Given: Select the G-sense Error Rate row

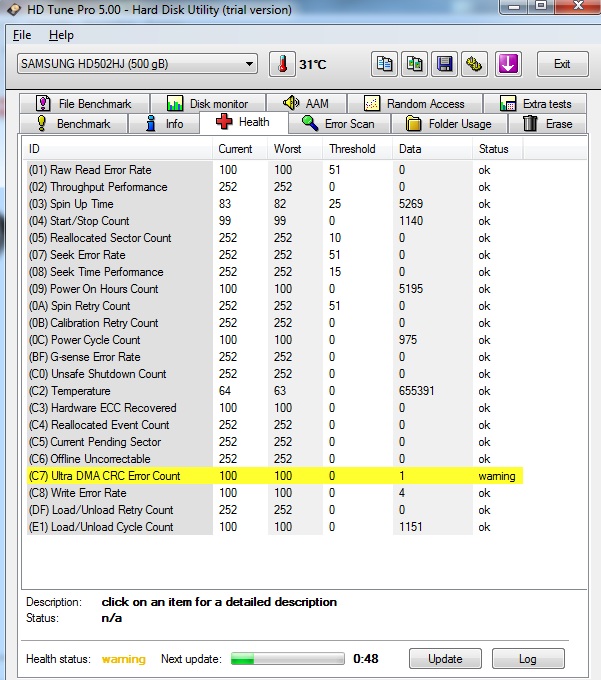Looking at the screenshot, I should tap(275, 357).
